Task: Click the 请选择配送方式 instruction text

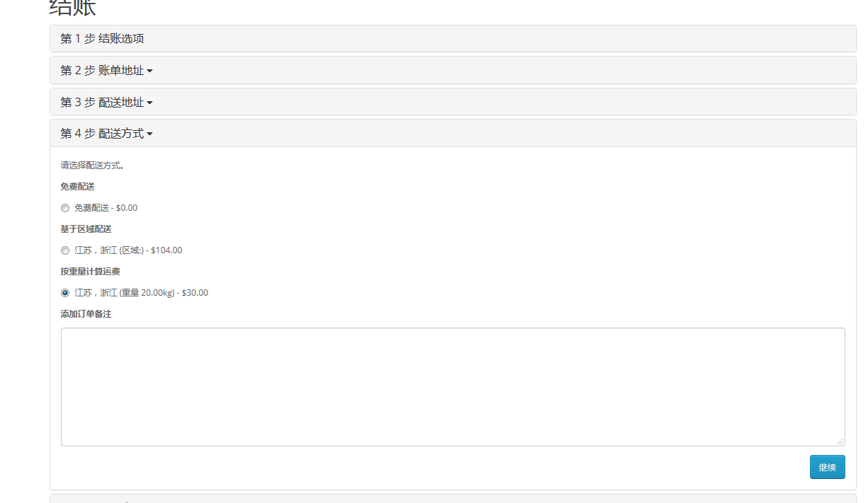Action: (x=92, y=166)
